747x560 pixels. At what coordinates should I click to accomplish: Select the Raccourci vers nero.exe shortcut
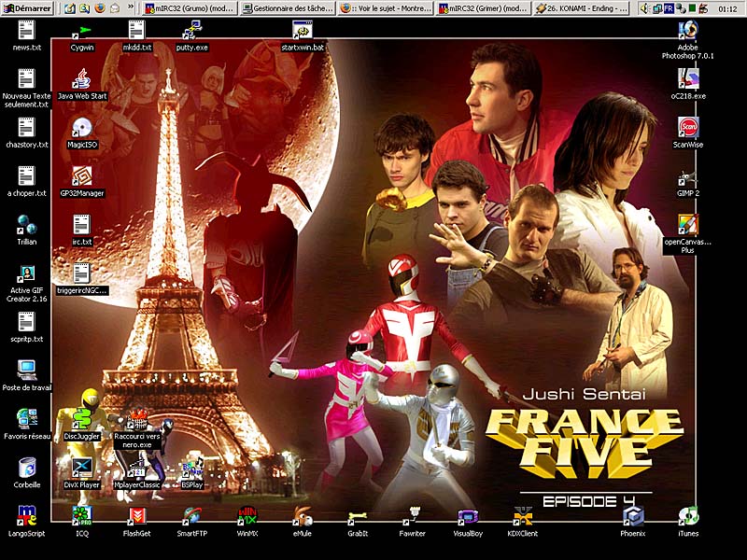(137, 428)
